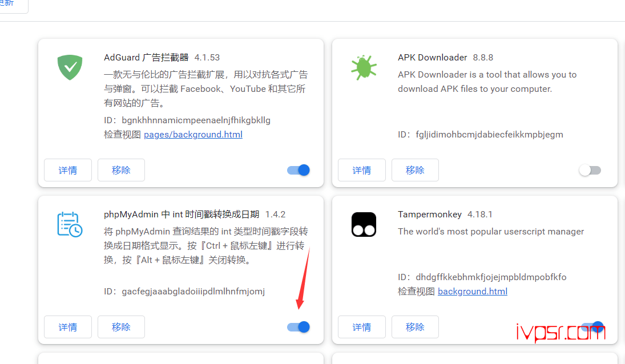
Task: Open 详情 for the phpMyAdmin timestamp extension
Action: click(68, 327)
